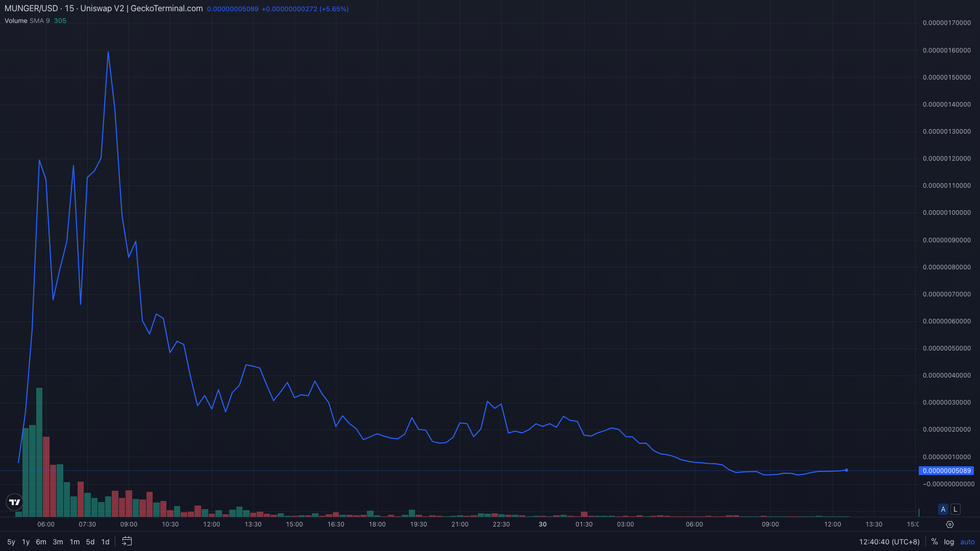Click the price line's last-value dot
This screenshot has width=980, height=551.
pyautogui.click(x=846, y=470)
